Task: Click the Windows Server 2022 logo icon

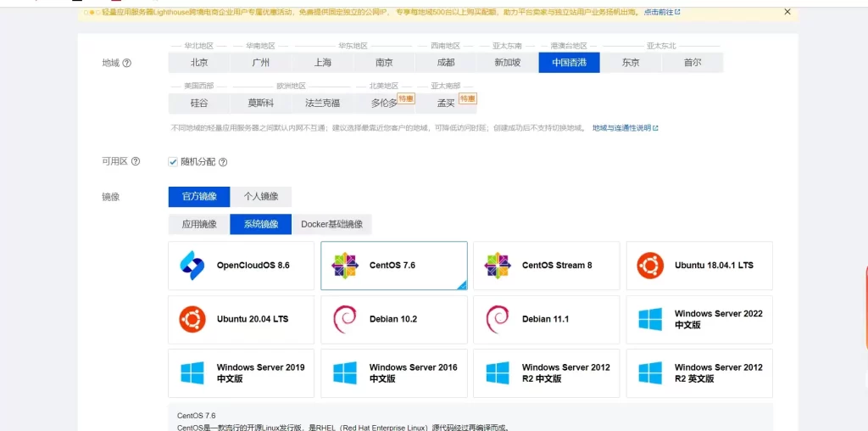Action: tap(650, 319)
